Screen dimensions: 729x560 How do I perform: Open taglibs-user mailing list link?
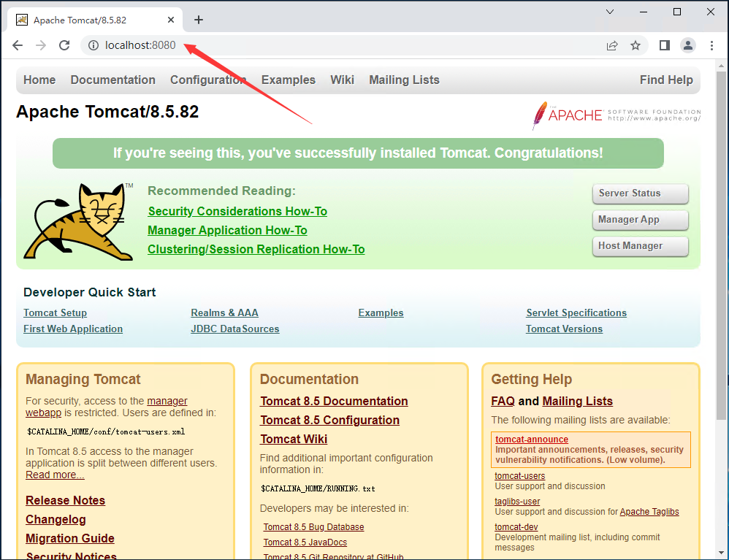click(517, 502)
